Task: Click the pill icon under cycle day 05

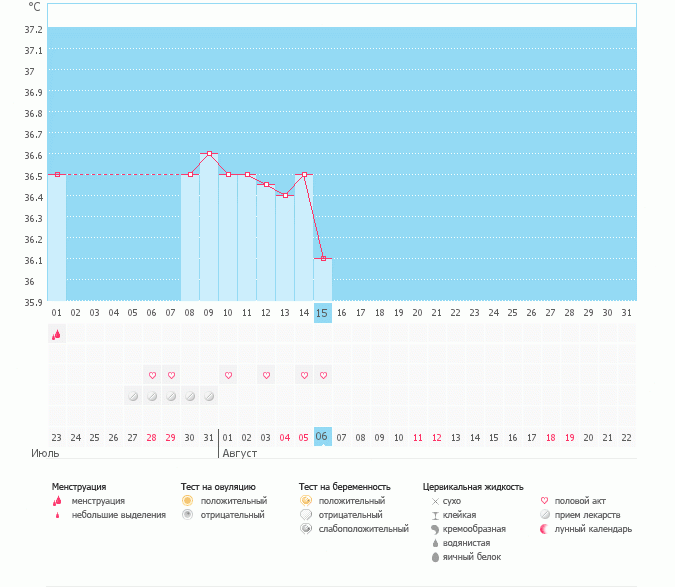Action: pos(133,396)
